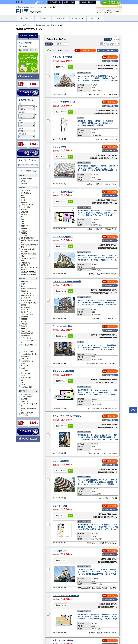Click 最後のページ pagination link
The height and width of the screenshot is (644, 138).
[x=113, y=44]
